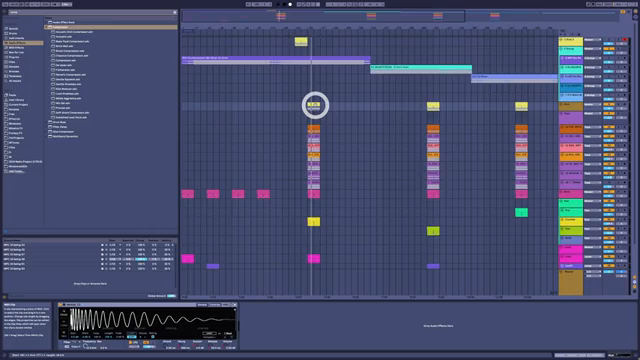This screenshot has width=640, height=360.
Task: Toggle first track's red arm button
Action: (624, 40)
